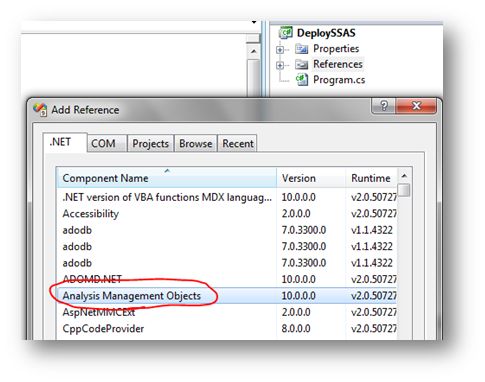The height and width of the screenshot is (382, 485).
Task: Click the References folder icon
Action: pyautogui.click(x=302, y=64)
